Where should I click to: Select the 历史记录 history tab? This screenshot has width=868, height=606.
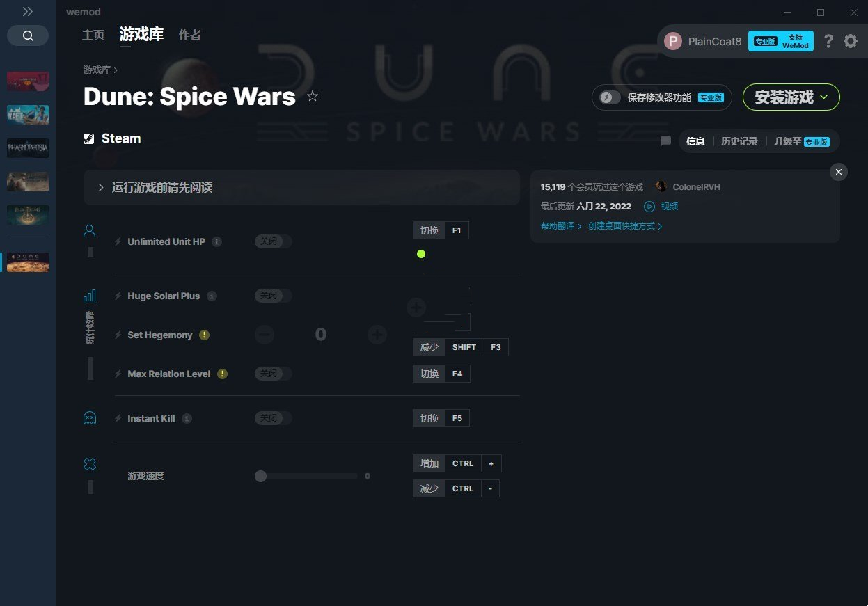(739, 141)
